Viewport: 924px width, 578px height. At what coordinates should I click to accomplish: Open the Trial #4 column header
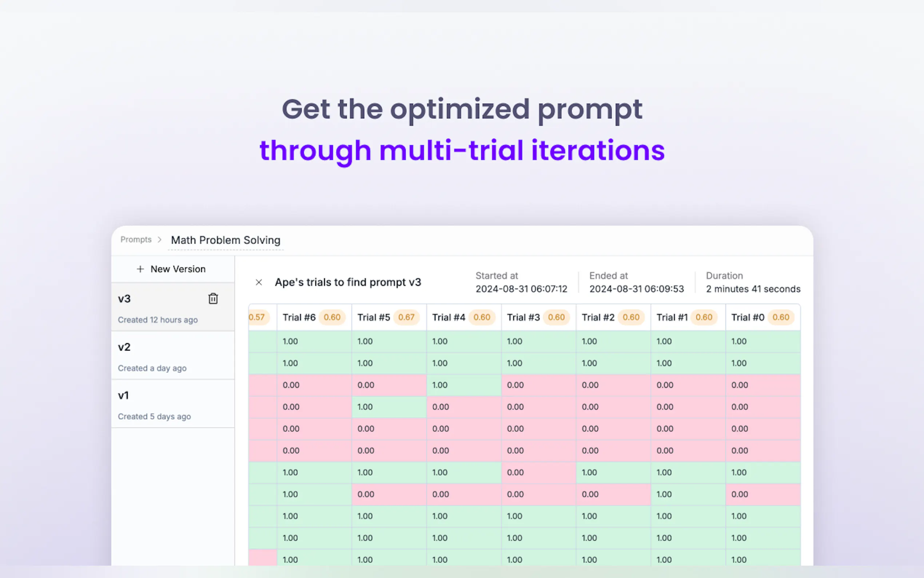pos(449,317)
